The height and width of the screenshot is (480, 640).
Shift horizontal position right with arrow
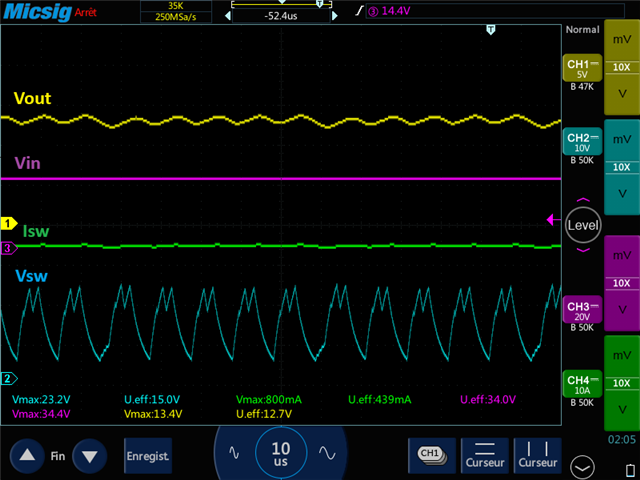335,16
